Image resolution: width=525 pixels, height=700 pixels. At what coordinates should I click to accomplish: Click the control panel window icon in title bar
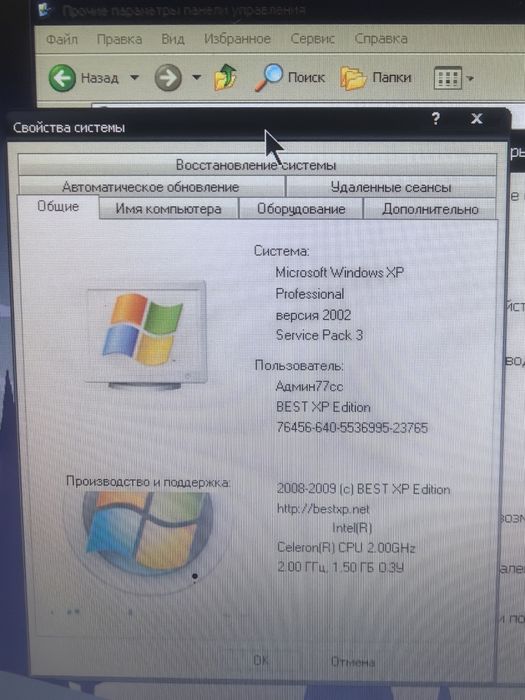pos(45,10)
